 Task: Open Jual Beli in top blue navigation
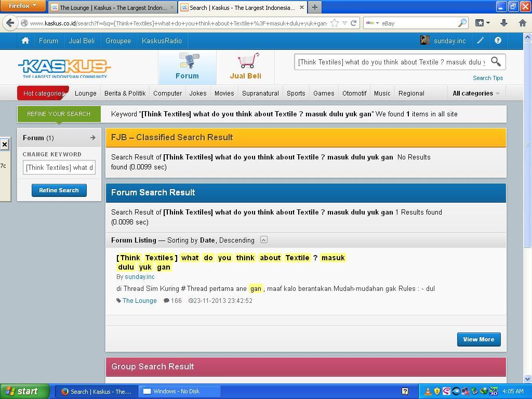point(82,41)
